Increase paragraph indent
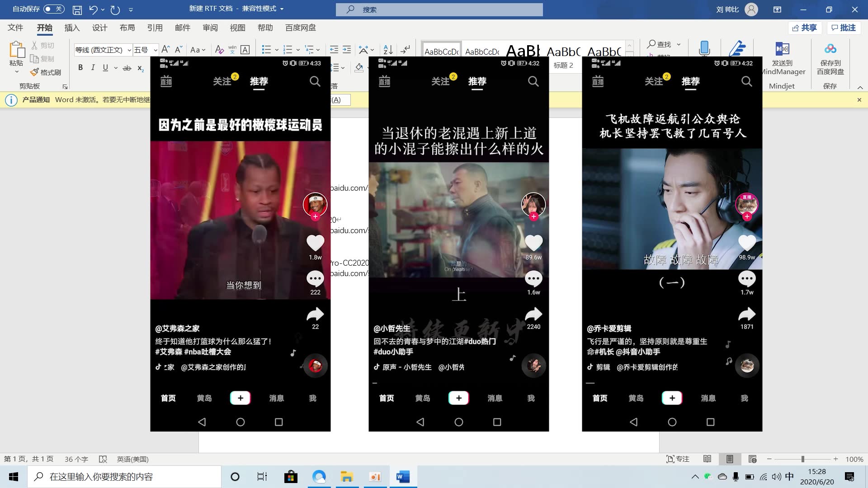This screenshot has height=488, width=868. tap(347, 49)
